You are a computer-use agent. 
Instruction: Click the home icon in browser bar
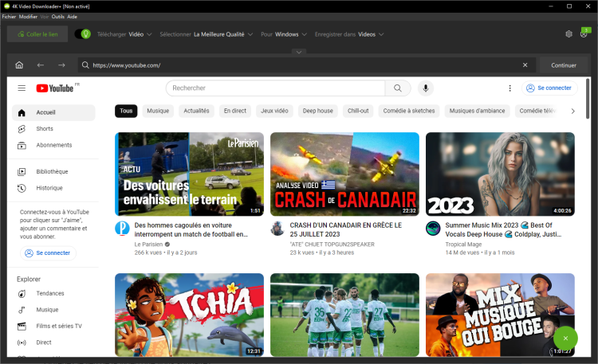19,65
